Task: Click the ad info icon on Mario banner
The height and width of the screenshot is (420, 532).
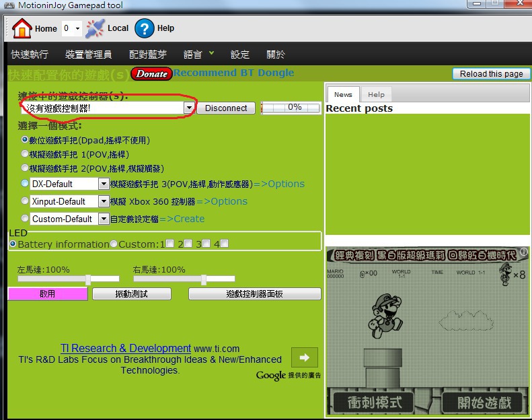Action: coord(524,252)
